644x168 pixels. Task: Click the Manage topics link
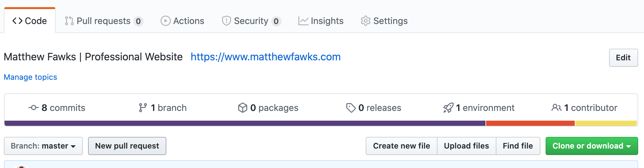click(30, 77)
